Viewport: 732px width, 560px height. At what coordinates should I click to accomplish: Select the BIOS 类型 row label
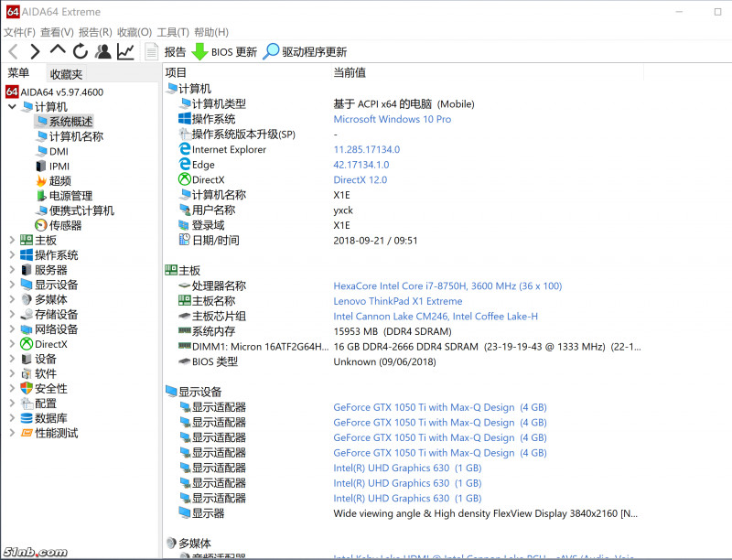(x=215, y=361)
